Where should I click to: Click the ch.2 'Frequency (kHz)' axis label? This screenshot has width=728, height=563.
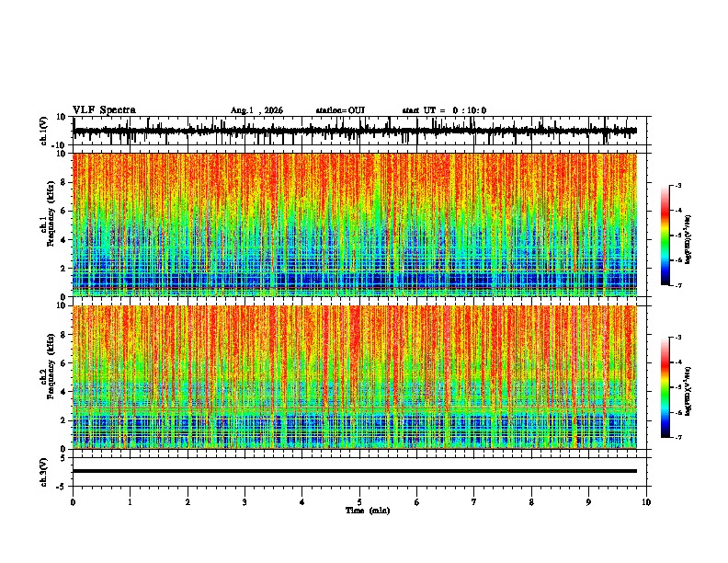point(51,366)
